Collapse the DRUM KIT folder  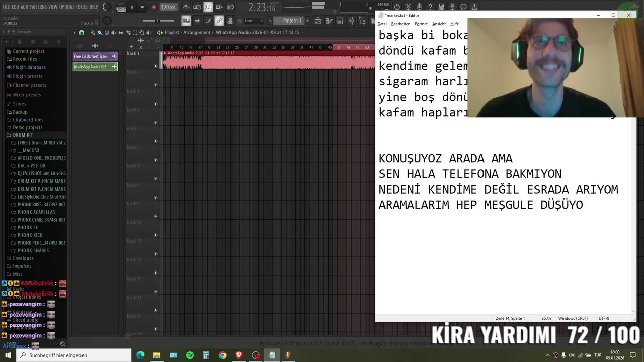point(23,135)
